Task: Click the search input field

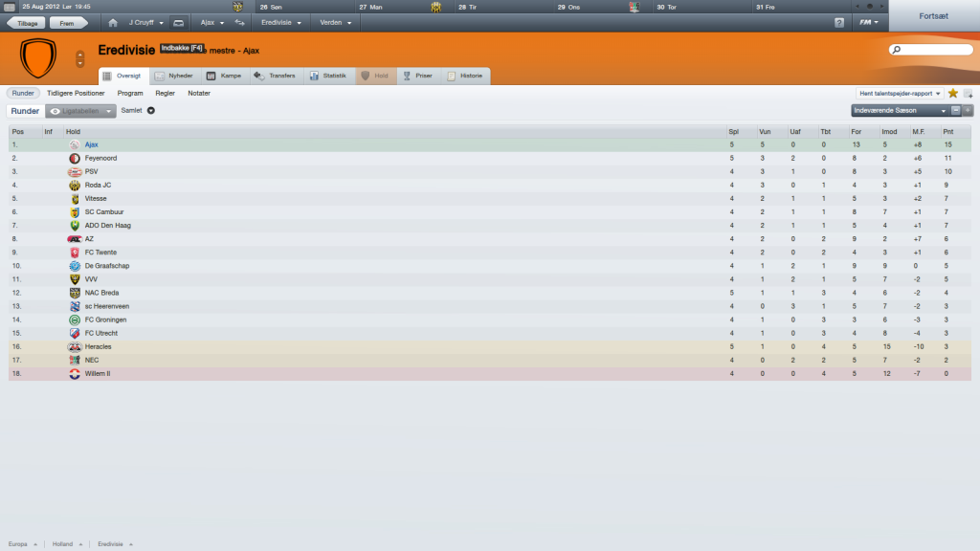Action: (930, 50)
